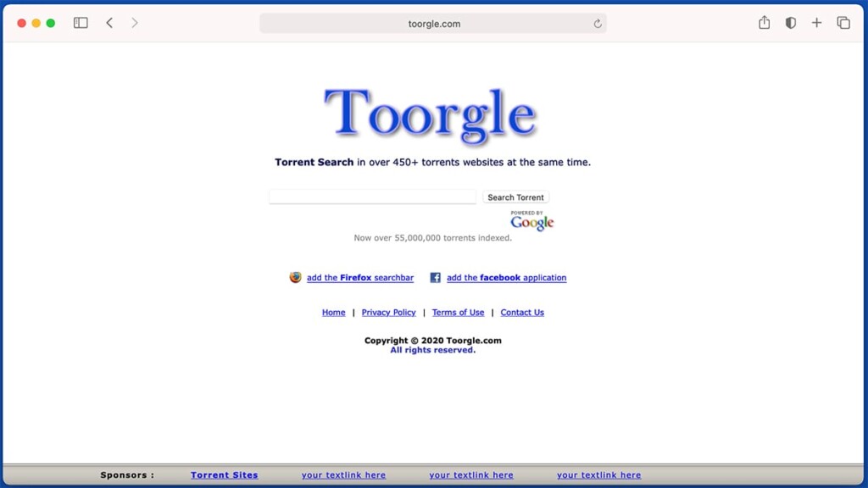The image size is (868, 488).
Task: Toggle the Safari sidebar
Action: pos(81,23)
